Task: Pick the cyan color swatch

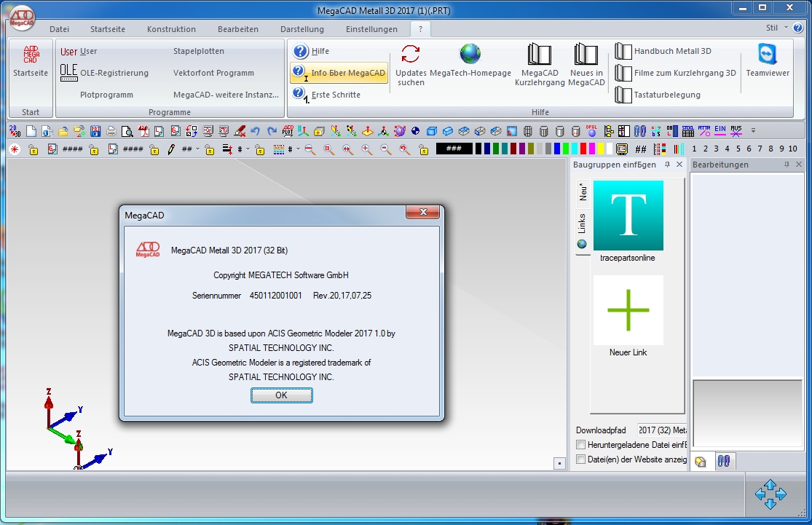Action: point(575,149)
